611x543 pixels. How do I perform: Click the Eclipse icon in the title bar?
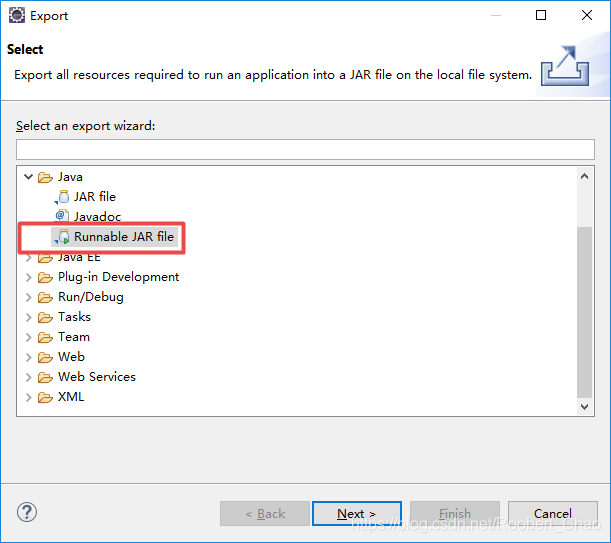[x=17, y=16]
